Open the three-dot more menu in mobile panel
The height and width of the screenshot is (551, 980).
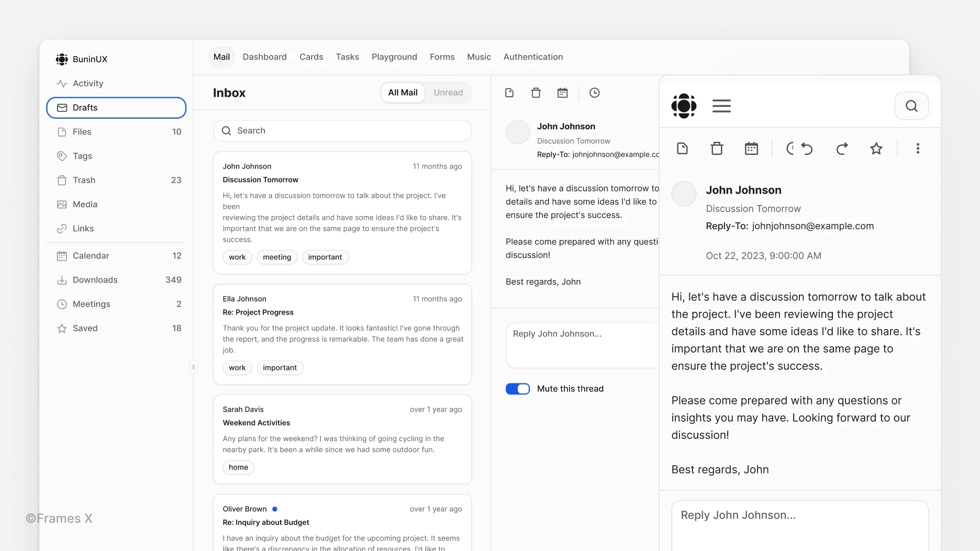[918, 149]
